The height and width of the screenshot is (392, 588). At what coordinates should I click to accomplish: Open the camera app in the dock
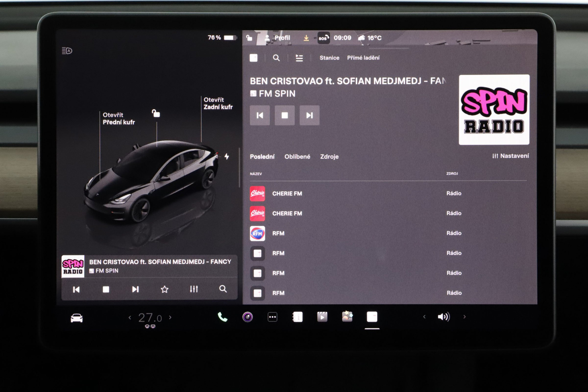pos(247,317)
